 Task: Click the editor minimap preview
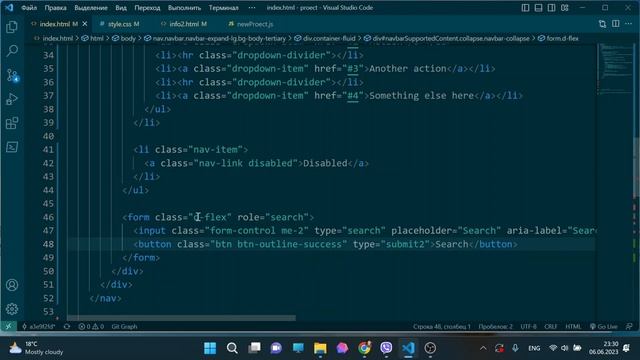pos(616,69)
